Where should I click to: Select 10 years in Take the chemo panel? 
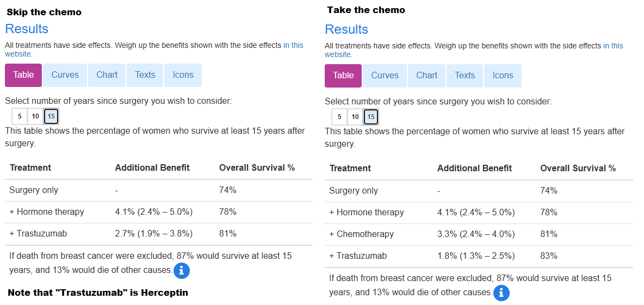pos(355,117)
